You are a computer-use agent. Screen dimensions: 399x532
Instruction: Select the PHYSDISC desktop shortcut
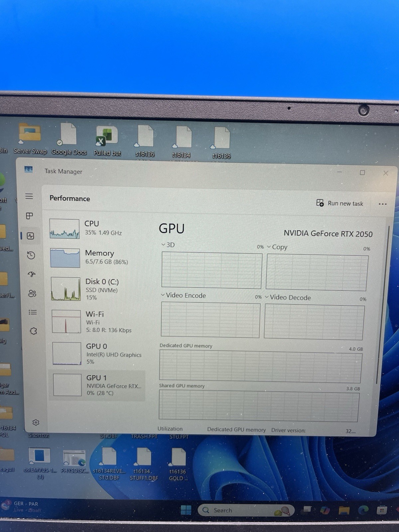pos(75,462)
